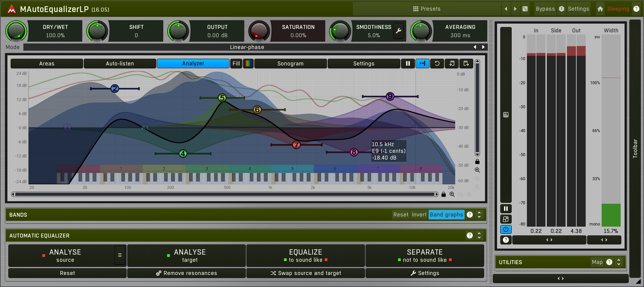Toggle the Bypass button

(x=545, y=9)
